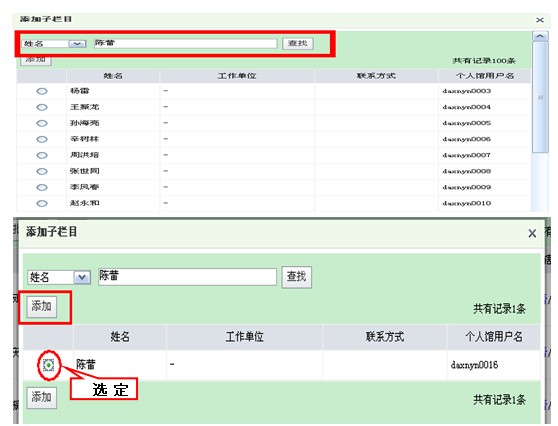
Task: Click the 添加 button below the 陈蕾 row
Action: [42, 397]
